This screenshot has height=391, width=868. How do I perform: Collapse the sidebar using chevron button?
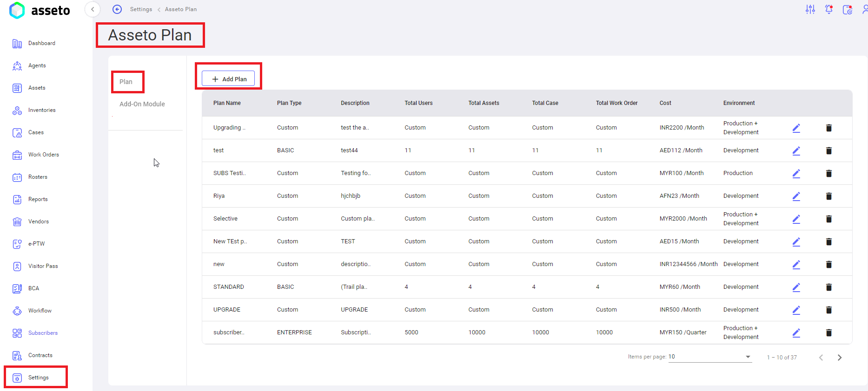[x=93, y=9]
